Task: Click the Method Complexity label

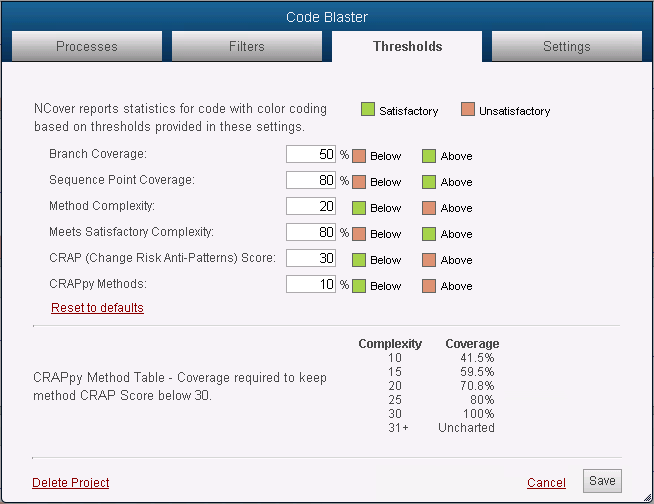Action: (102, 206)
